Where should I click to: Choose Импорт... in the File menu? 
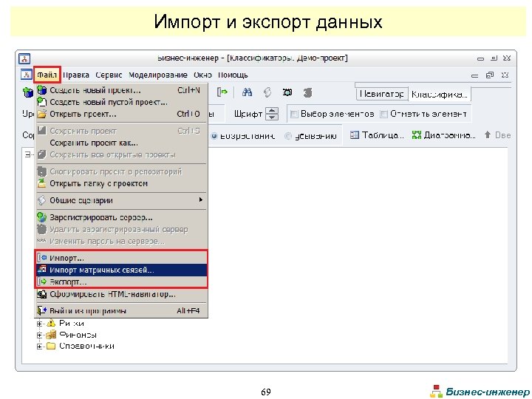coord(121,258)
